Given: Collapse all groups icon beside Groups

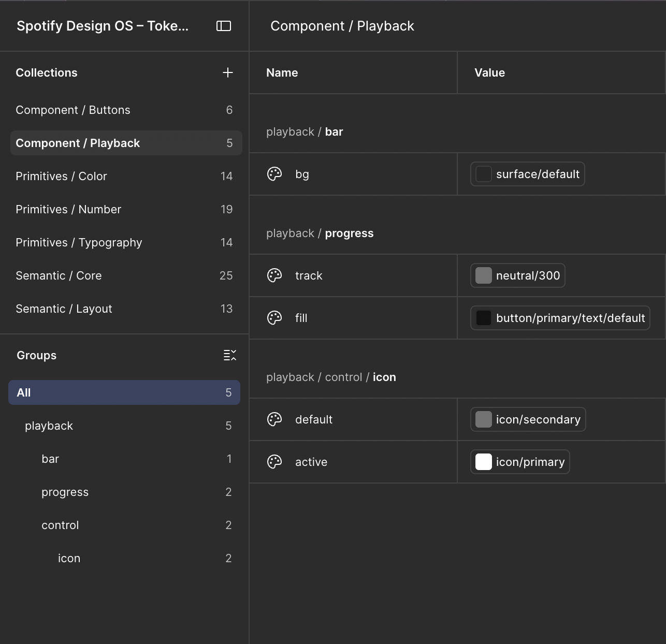Looking at the screenshot, I should [x=230, y=355].
